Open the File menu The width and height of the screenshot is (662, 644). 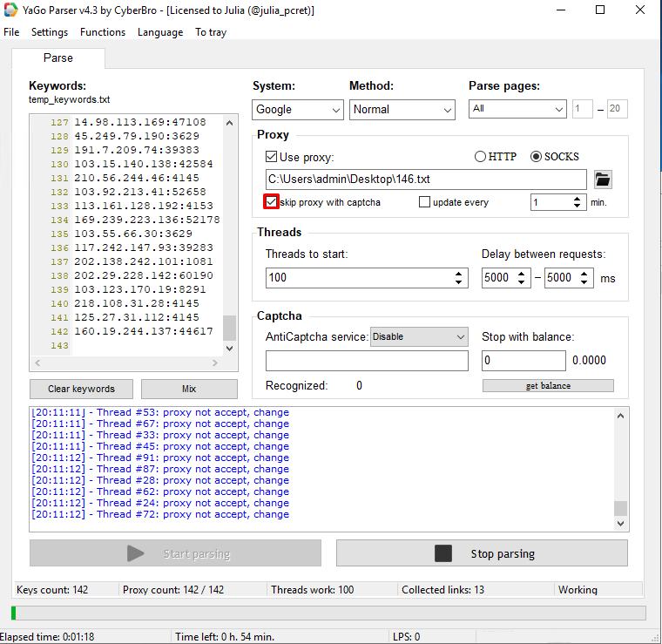click(11, 32)
